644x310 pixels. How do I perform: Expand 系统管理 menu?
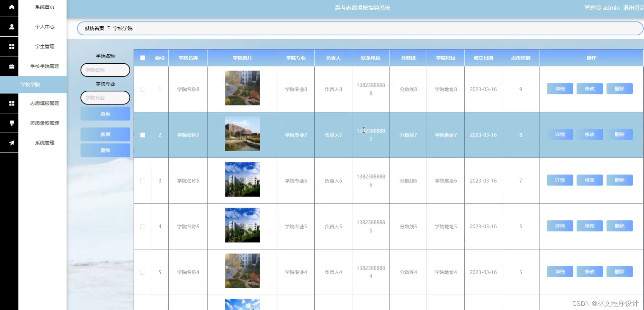click(45, 143)
